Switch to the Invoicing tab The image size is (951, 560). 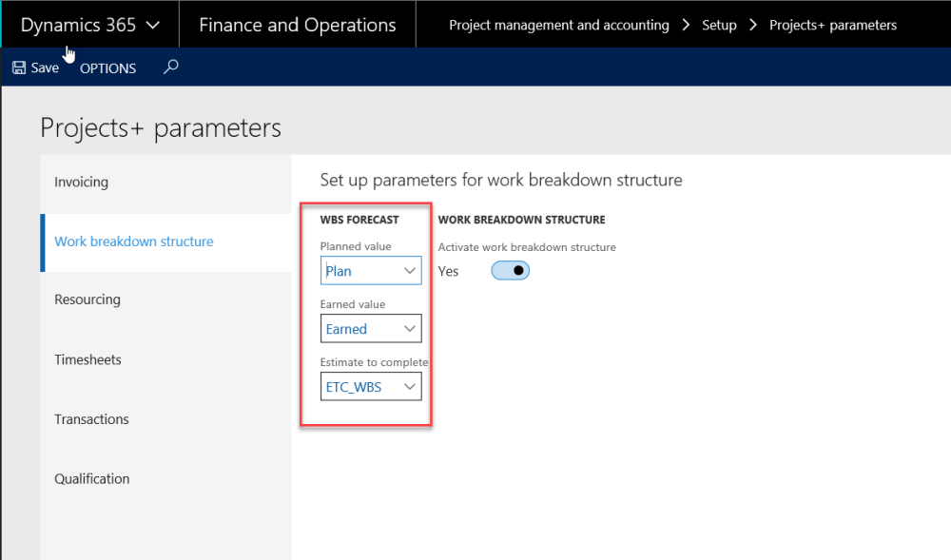82,182
